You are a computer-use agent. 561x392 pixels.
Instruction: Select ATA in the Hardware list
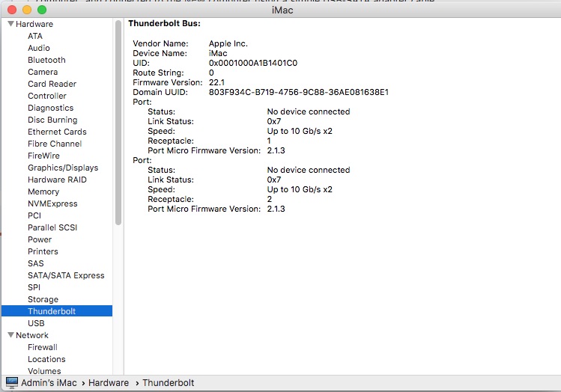click(x=35, y=36)
